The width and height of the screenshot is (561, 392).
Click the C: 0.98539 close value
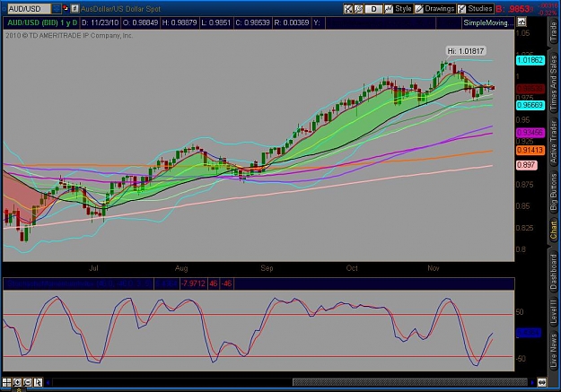(252, 23)
